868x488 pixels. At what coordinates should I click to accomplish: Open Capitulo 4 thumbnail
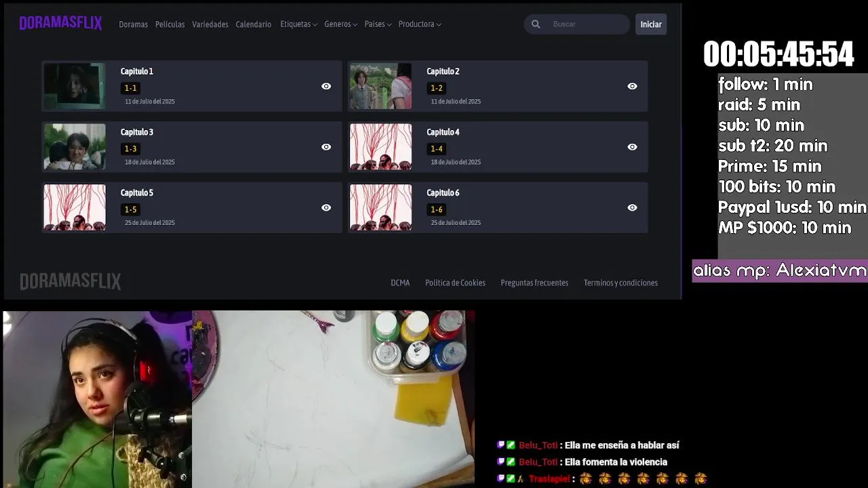pos(380,146)
